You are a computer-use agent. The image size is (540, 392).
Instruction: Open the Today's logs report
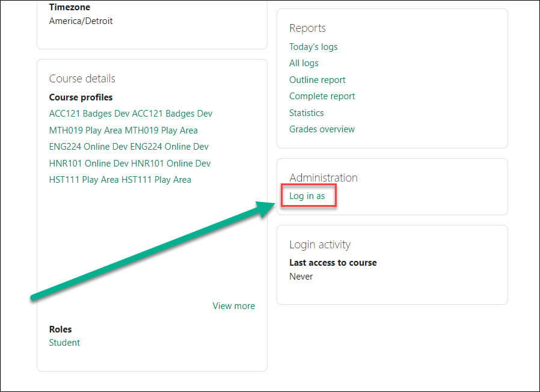coord(313,47)
